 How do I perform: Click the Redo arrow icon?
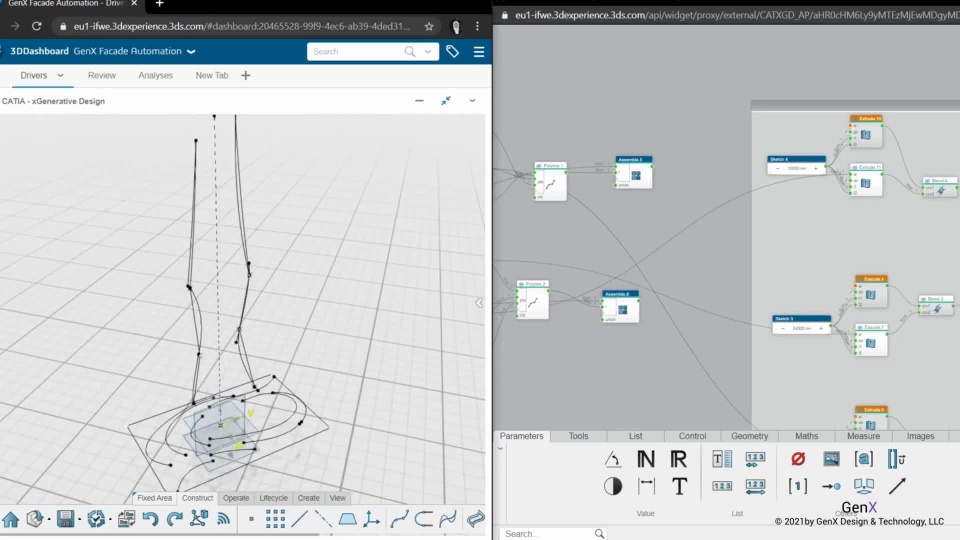[x=174, y=519]
